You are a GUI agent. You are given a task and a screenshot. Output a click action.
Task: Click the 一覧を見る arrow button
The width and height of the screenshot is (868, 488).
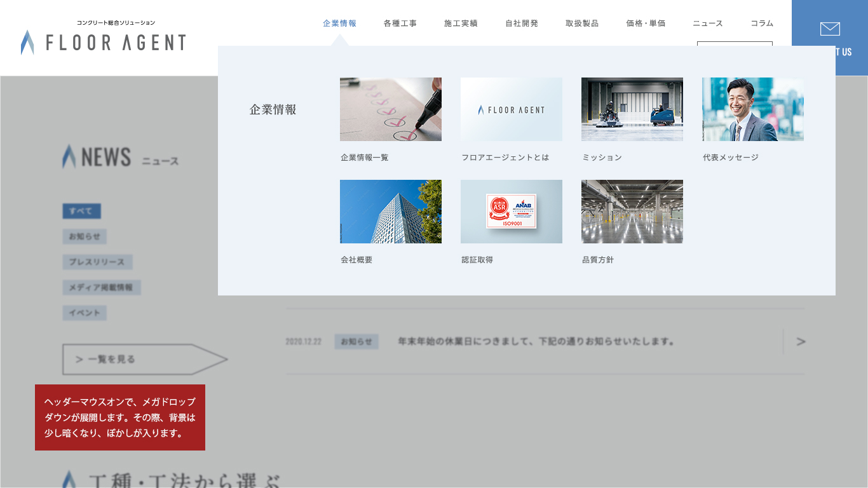(144, 360)
